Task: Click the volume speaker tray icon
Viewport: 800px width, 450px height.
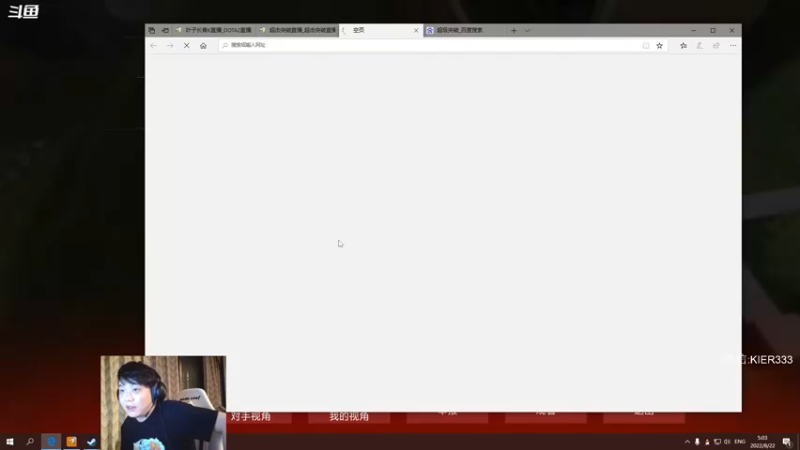Action: tap(727, 442)
